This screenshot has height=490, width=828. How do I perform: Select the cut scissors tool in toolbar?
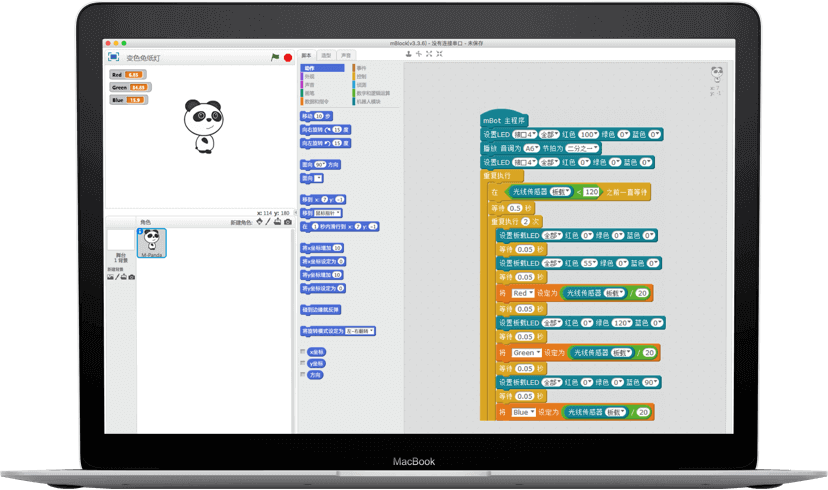pyautogui.click(x=419, y=54)
